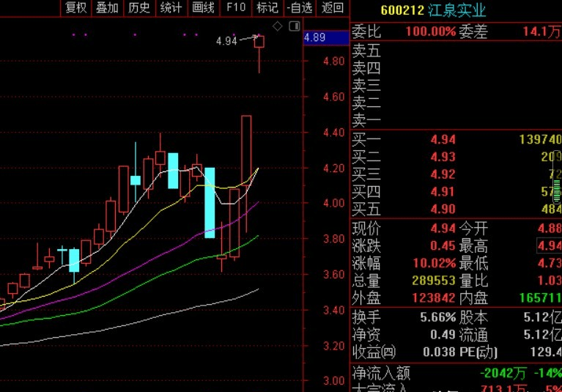Open the 历史 history view
The image size is (562, 392).
pos(138,8)
